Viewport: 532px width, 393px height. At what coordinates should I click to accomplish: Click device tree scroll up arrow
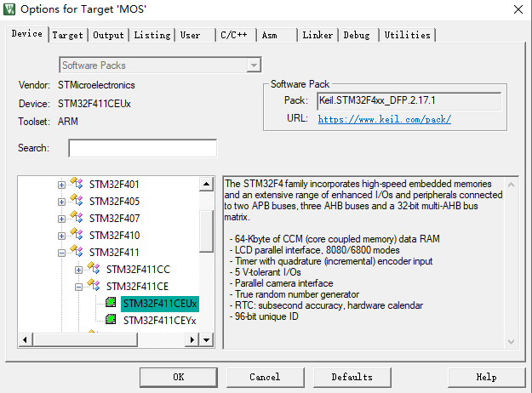point(206,184)
